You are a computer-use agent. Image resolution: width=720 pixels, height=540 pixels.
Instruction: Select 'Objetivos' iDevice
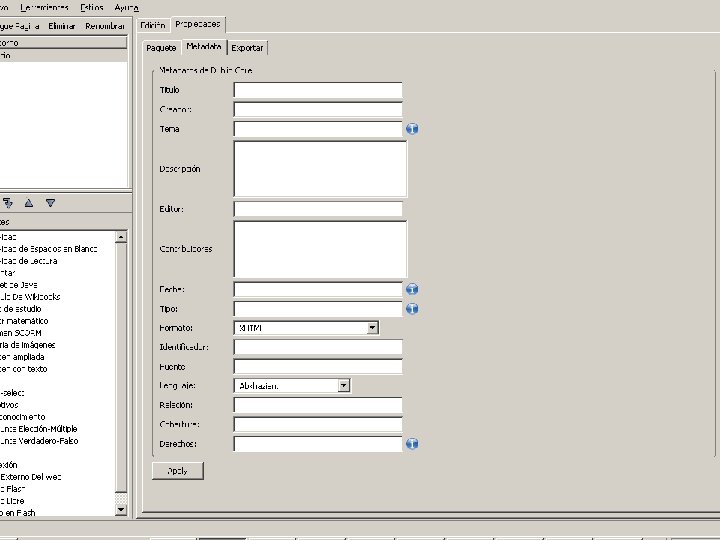tap(9, 405)
